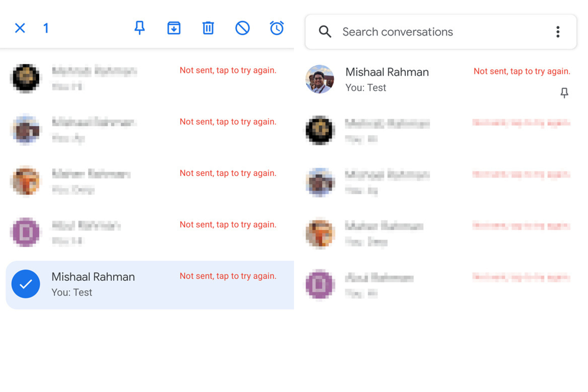This screenshot has width=588, height=392.
Task: Click the selection count showing 1
Action: (46, 28)
